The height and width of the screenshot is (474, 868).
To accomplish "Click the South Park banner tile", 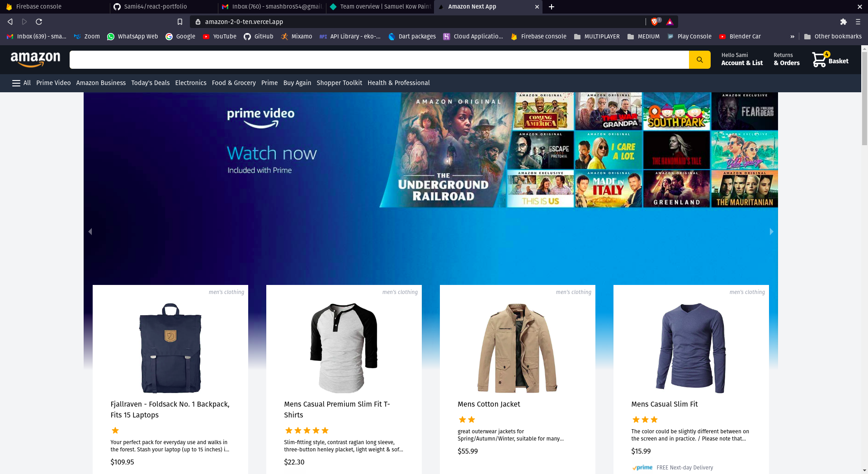I will 677,111.
